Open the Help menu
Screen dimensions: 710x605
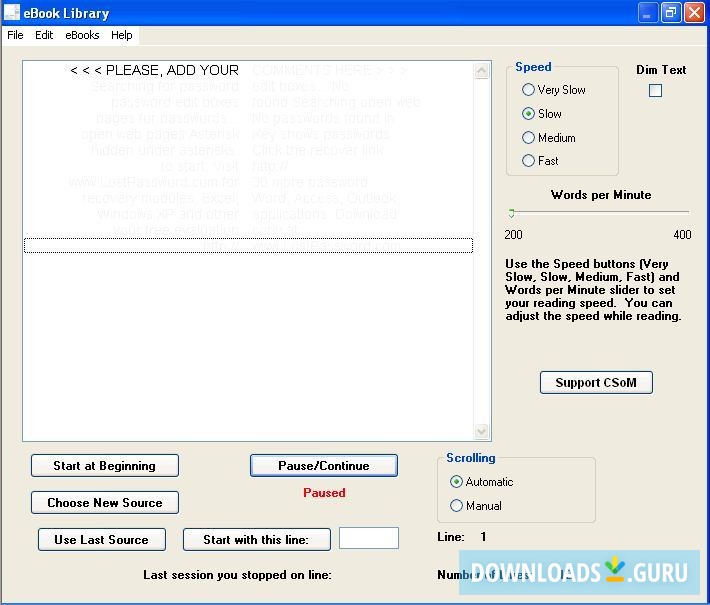(x=121, y=35)
